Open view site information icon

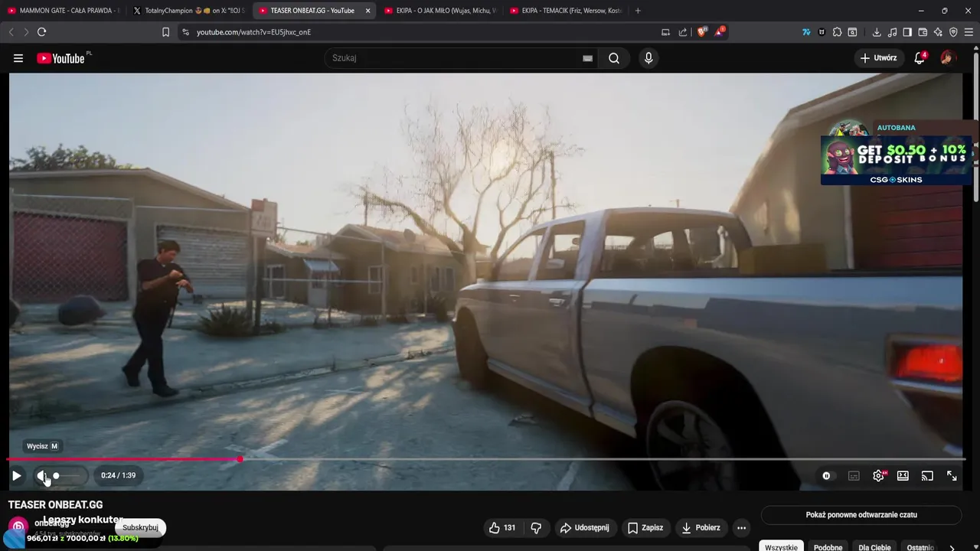(185, 32)
